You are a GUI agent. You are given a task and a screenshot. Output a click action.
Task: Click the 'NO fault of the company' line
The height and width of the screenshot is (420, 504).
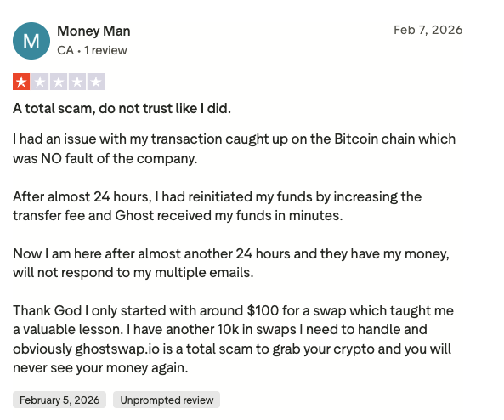(105, 158)
